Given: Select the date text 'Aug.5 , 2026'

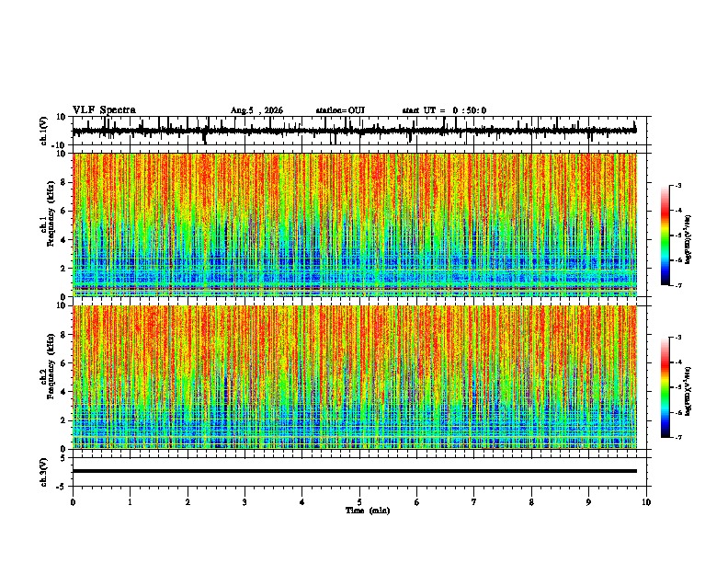Looking at the screenshot, I should pyautogui.click(x=256, y=110).
